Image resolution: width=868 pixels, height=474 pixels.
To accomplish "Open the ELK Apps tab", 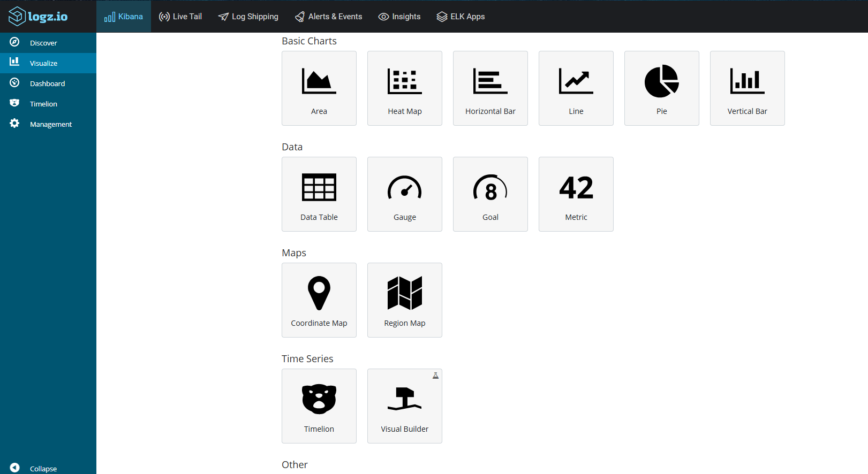I will click(x=461, y=17).
